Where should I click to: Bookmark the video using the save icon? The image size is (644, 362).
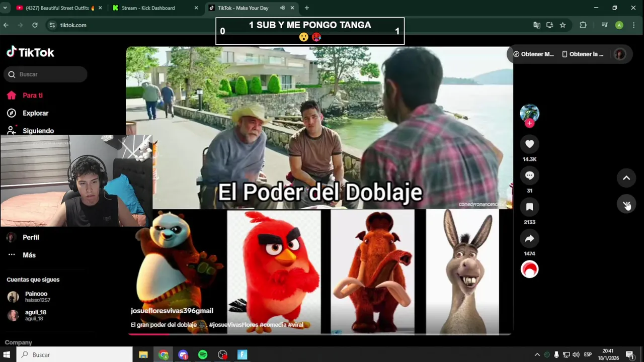[x=529, y=207]
